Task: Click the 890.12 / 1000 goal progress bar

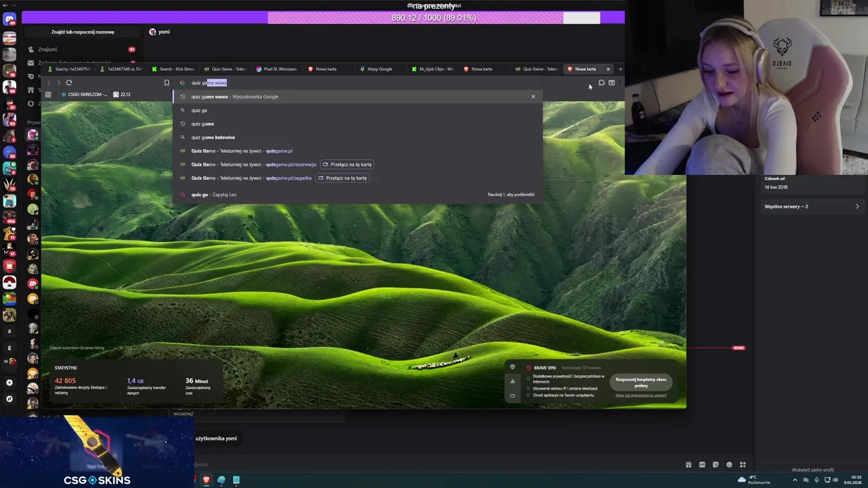Action: [x=434, y=18]
